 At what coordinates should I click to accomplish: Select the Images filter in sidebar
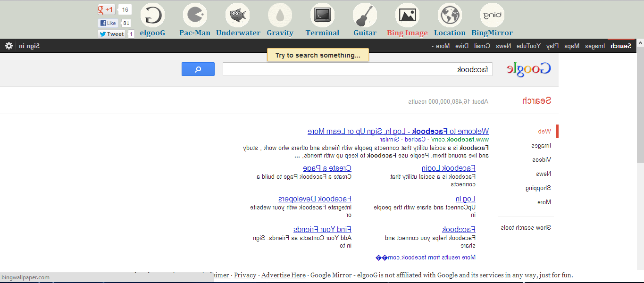541,145
